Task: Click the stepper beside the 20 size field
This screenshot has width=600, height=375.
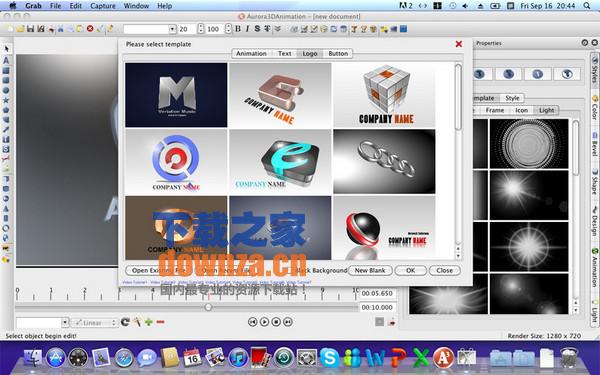Action: tap(201, 29)
